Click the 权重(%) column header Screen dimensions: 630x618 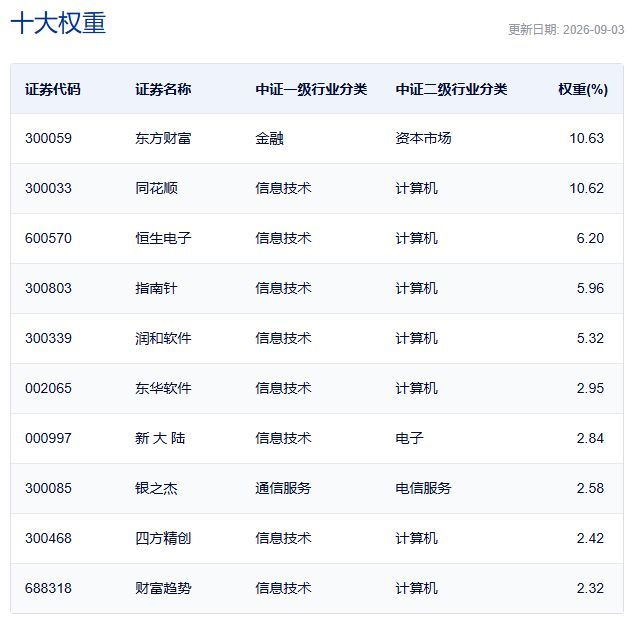583,89
